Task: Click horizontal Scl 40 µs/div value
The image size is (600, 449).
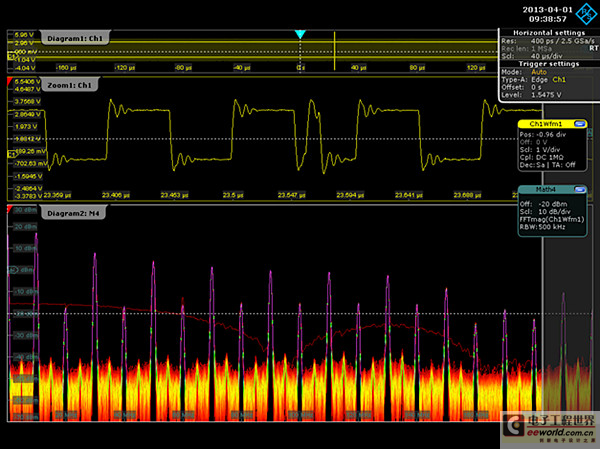Action: point(546,56)
